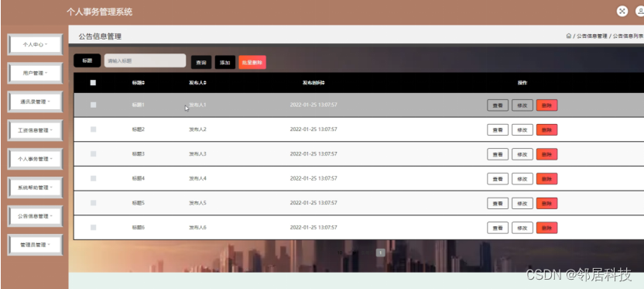Check the row checkbox for 标题4
Viewport: 644px width, 289px height.
pyautogui.click(x=93, y=178)
